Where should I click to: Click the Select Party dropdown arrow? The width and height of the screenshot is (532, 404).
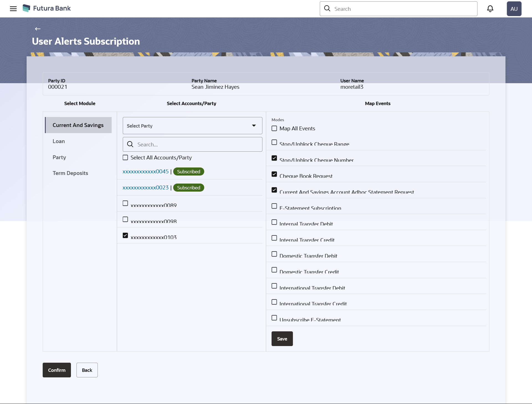pos(254,126)
